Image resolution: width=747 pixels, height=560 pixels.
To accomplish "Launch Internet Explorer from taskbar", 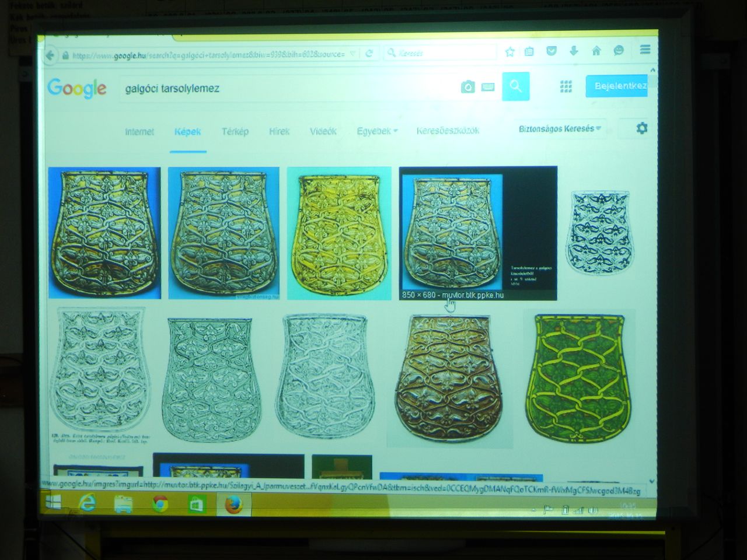I will pyautogui.click(x=88, y=503).
